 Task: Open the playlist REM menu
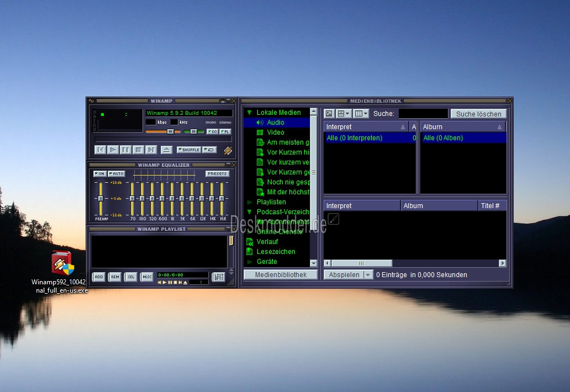pos(115,277)
